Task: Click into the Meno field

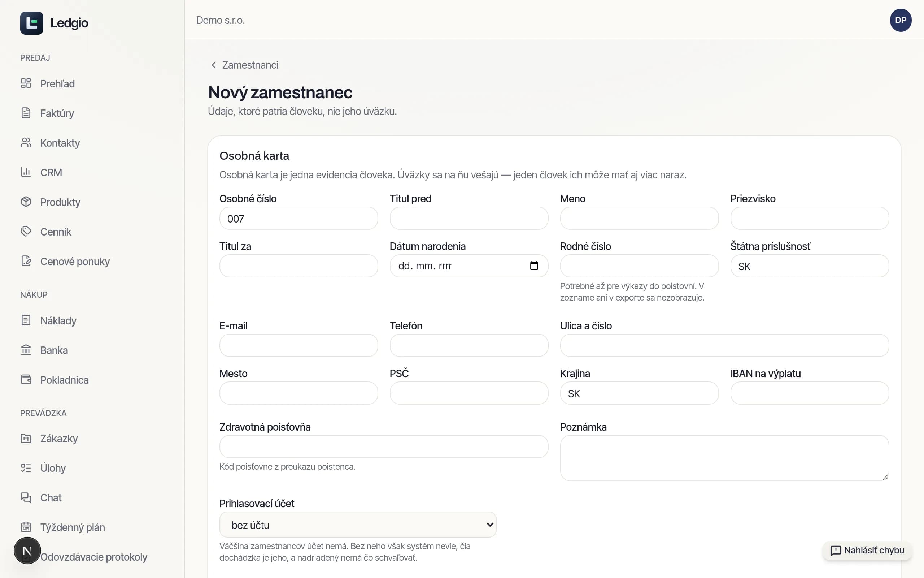Action: tap(639, 219)
